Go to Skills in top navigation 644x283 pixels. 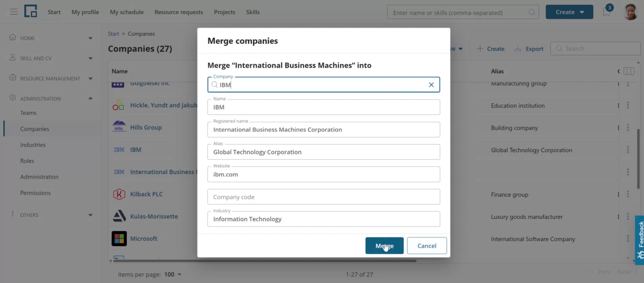[253, 12]
